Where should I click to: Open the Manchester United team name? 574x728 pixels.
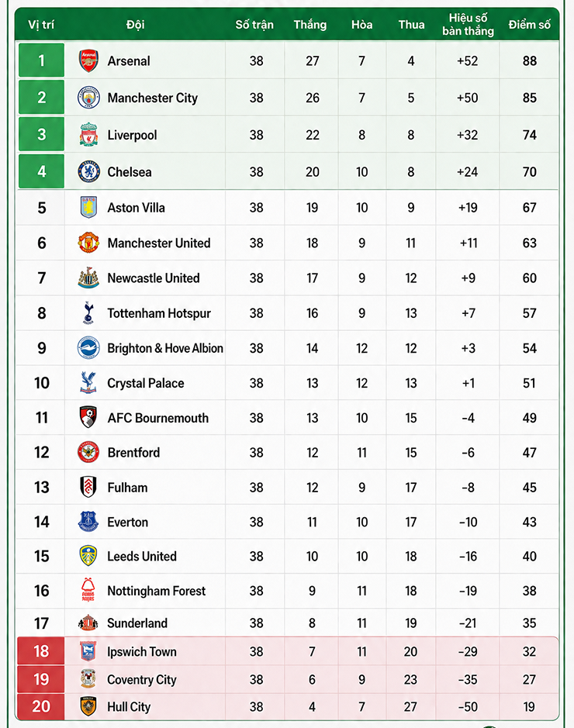click(159, 243)
